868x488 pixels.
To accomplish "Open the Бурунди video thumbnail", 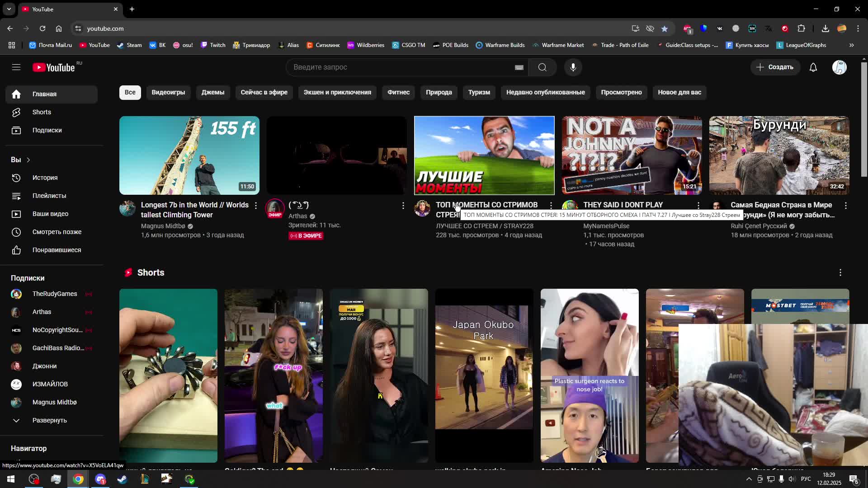I will 779,155.
